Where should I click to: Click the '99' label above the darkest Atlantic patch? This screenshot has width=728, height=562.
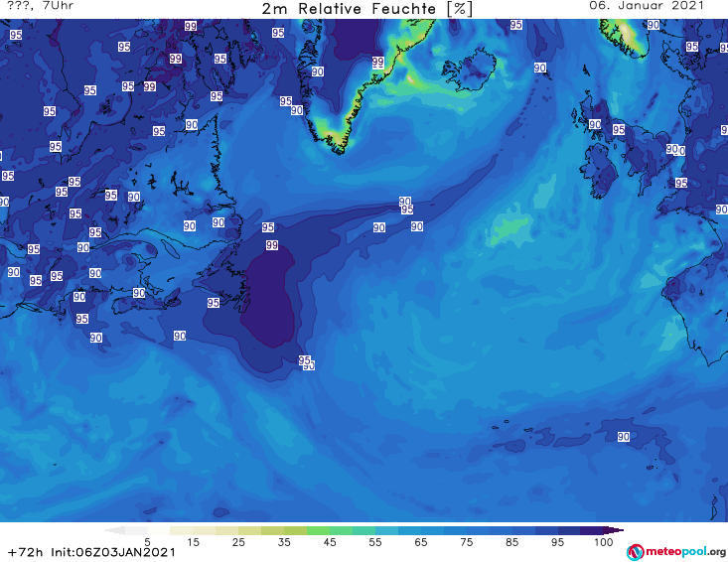pos(272,245)
